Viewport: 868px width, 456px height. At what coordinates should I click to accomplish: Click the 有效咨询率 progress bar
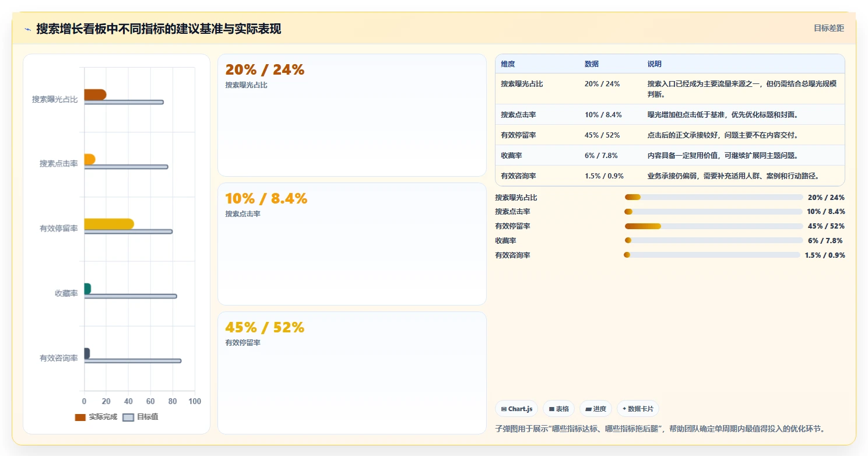point(712,255)
